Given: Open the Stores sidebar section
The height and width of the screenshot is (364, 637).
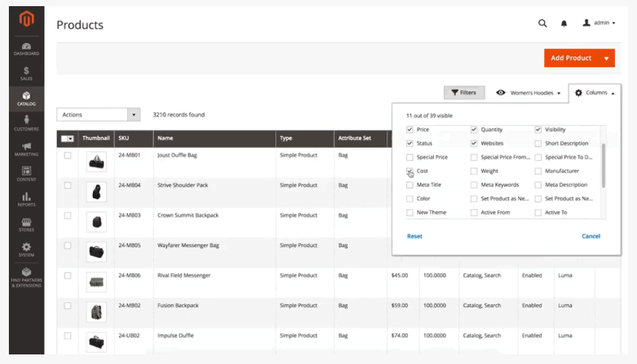Looking at the screenshot, I should 27,224.
